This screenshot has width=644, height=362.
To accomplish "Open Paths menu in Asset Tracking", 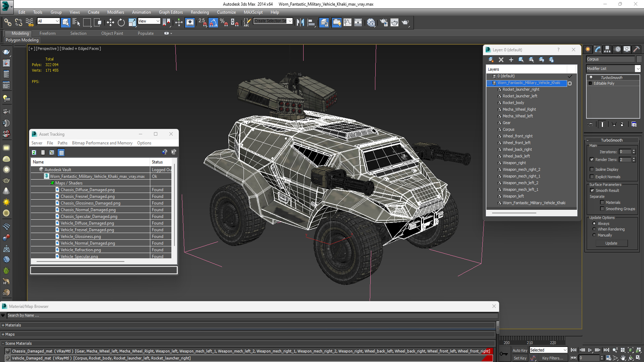I will point(62,143).
